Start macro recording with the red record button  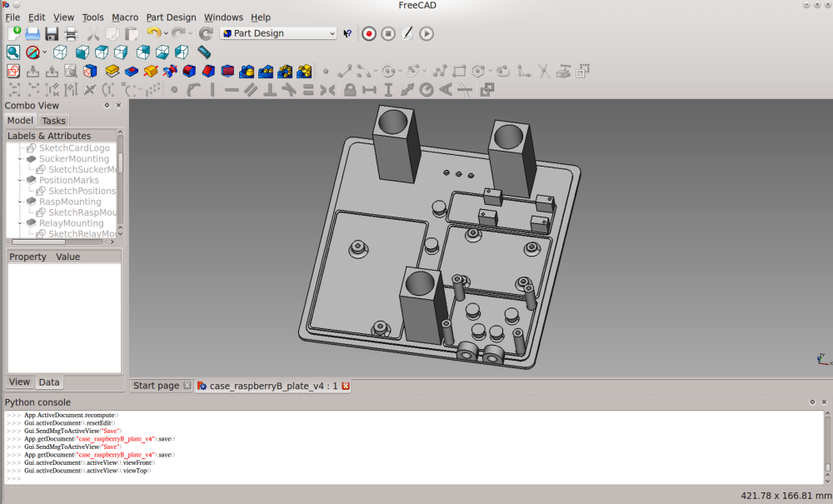(369, 33)
